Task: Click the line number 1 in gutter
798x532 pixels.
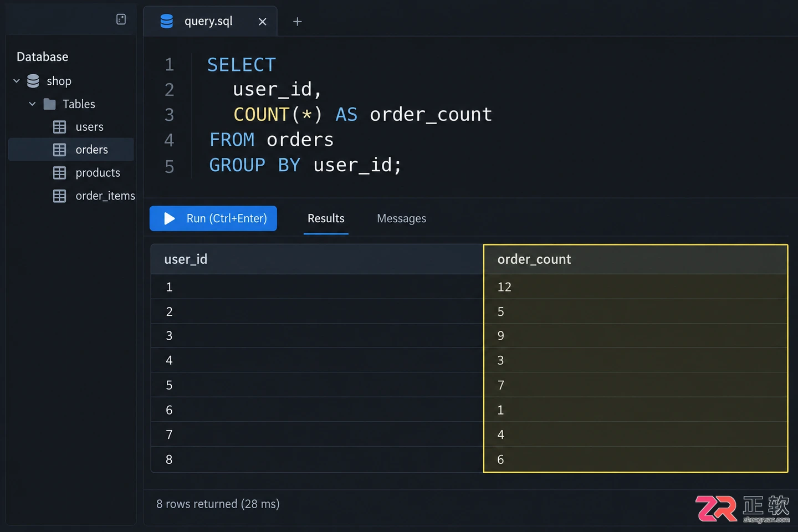Action: coord(170,65)
